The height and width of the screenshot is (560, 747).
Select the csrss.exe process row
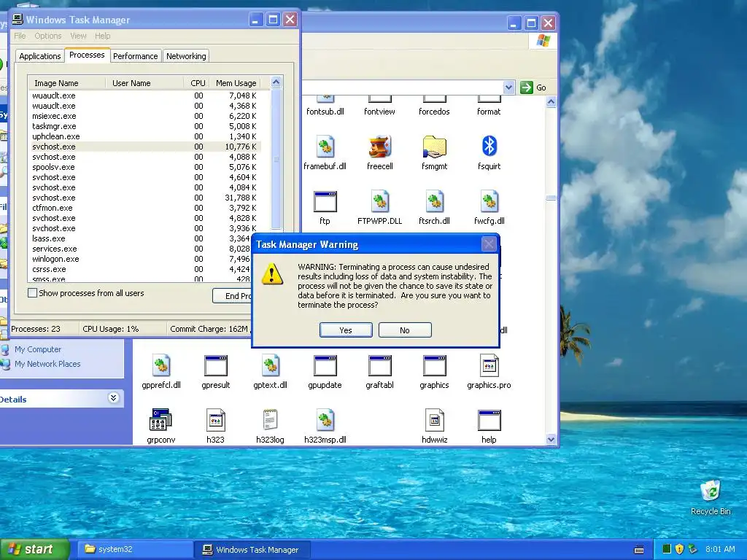click(141, 270)
